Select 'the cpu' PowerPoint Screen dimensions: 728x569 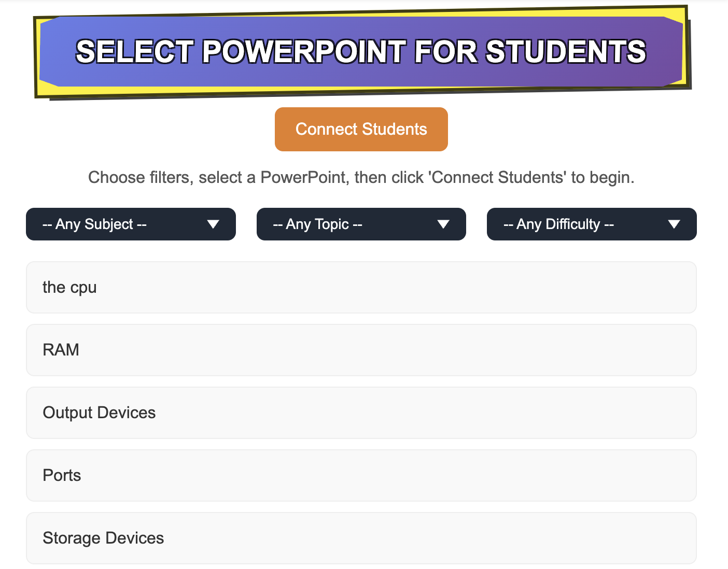[361, 287]
